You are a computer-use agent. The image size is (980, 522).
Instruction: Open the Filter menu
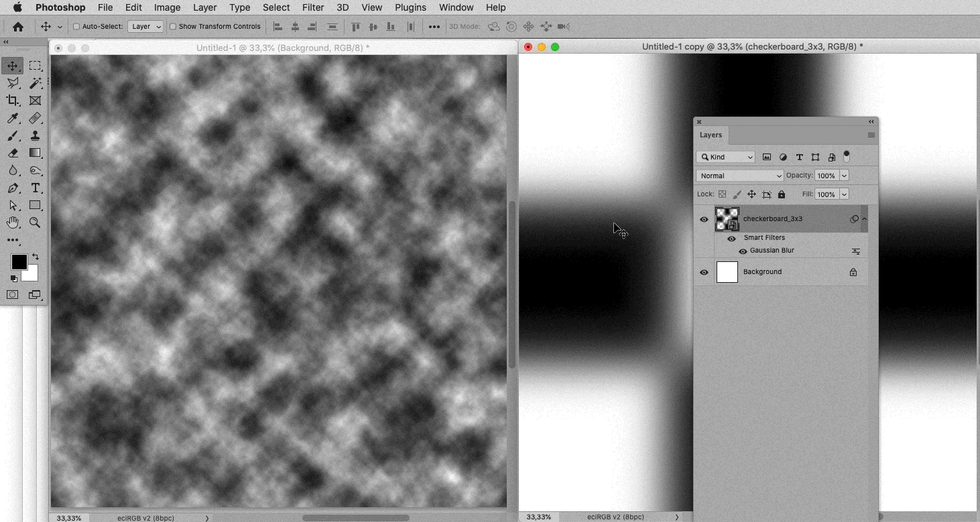pyautogui.click(x=313, y=7)
